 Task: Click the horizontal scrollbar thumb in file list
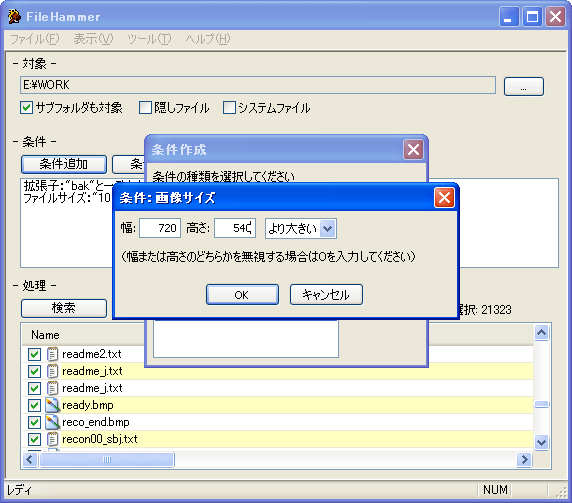(x=107, y=459)
